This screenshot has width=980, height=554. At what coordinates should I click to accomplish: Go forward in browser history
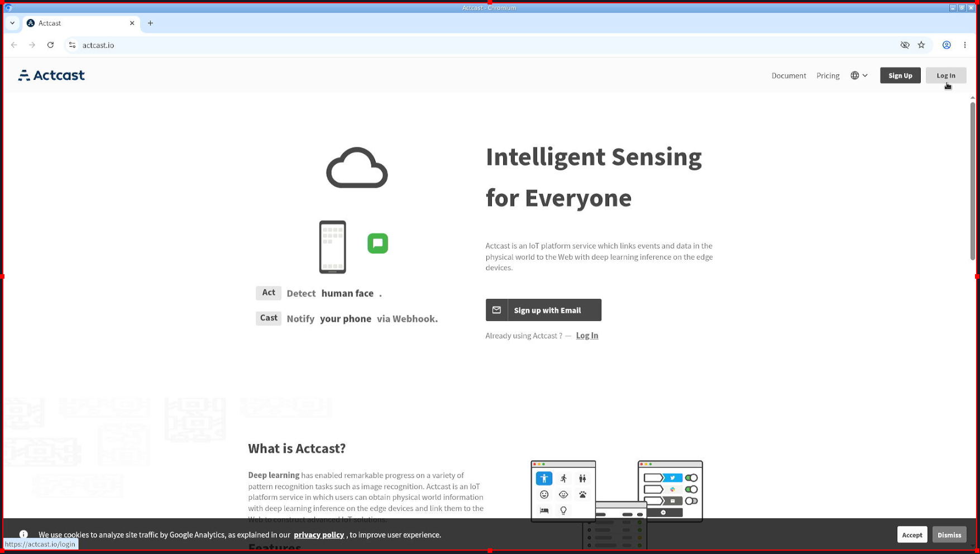click(x=32, y=45)
